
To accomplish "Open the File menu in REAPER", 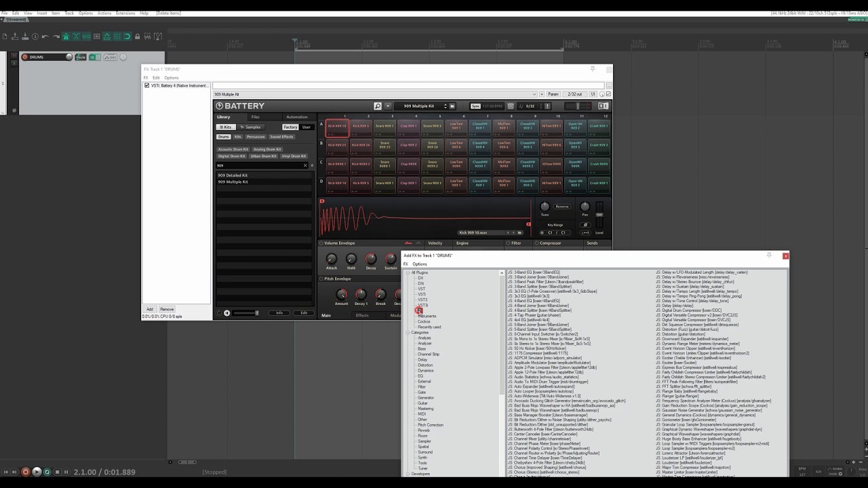I will click(x=5, y=13).
